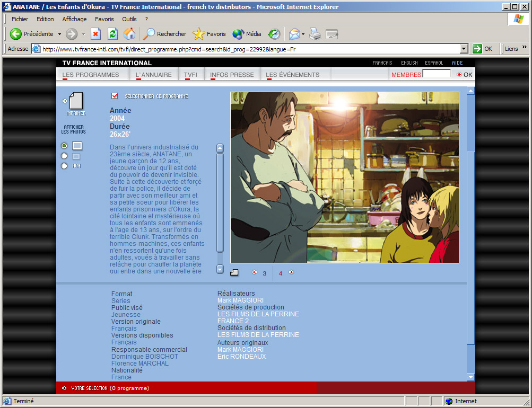Open the Outils menu
Image resolution: width=532 pixels, height=408 pixels.
(129, 19)
